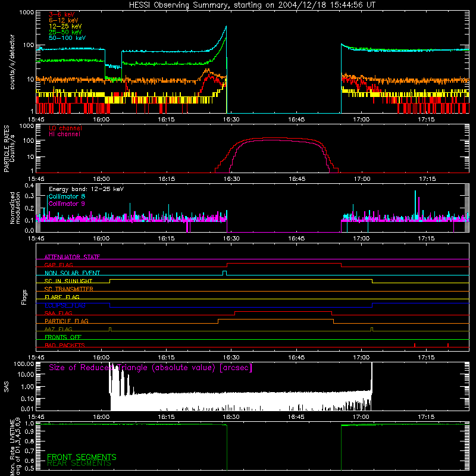Click the SAA_FLAG label
476x476 pixels.
(x=58, y=313)
